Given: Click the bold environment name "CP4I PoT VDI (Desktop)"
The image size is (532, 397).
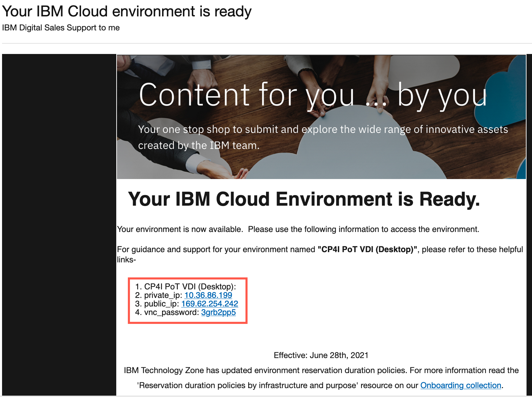Looking at the screenshot, I should (367, 249).
